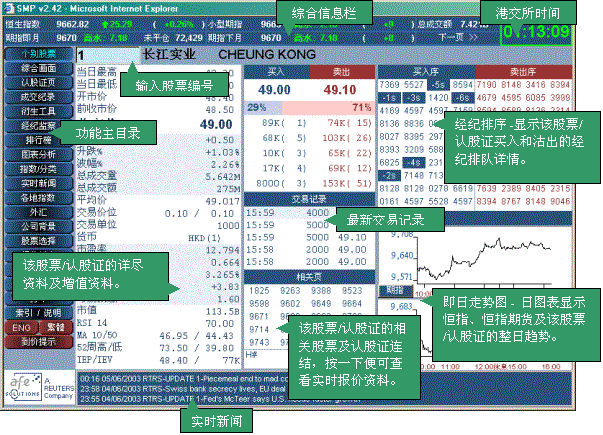
Task: Click the 恒生指数 value 9662.82
Action: point(73,24)
